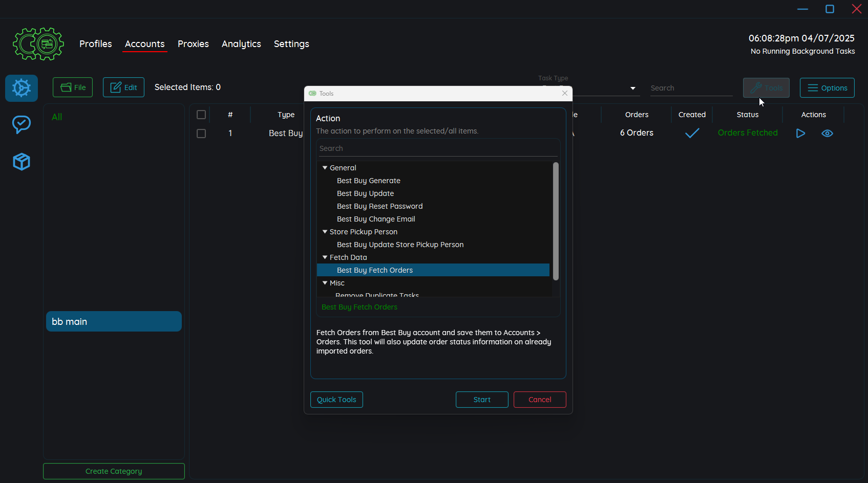The height and width of the screenshot is (483, 868).
Task: View account details with eye icon
Action: [x=827, y=134]
